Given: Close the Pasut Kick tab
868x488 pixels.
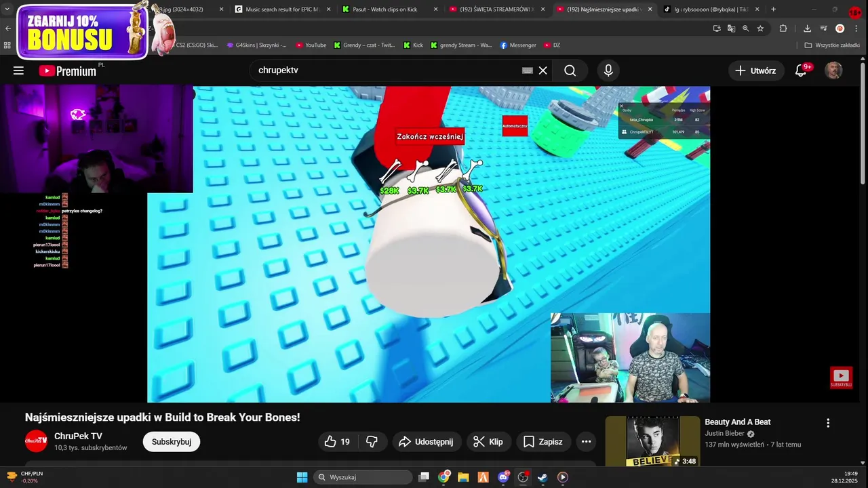Looking at the screenshot, I should [x=435, y=9].
